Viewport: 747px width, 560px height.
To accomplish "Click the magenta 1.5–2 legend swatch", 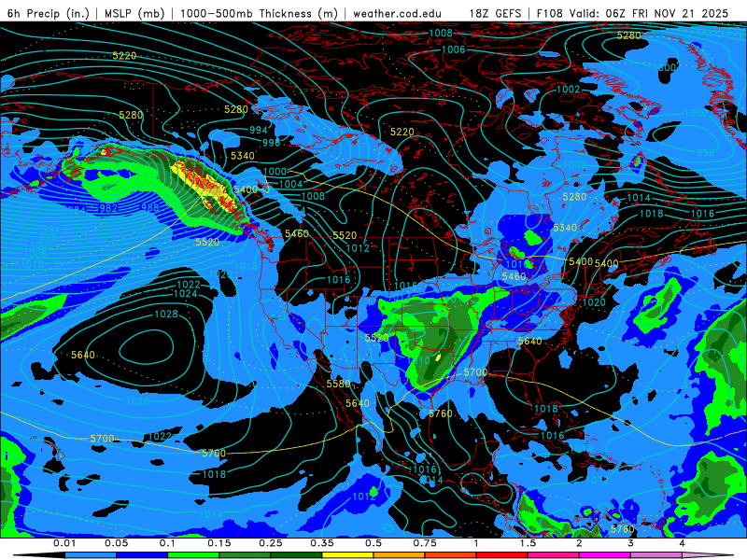I will click(x=554, y=555).
